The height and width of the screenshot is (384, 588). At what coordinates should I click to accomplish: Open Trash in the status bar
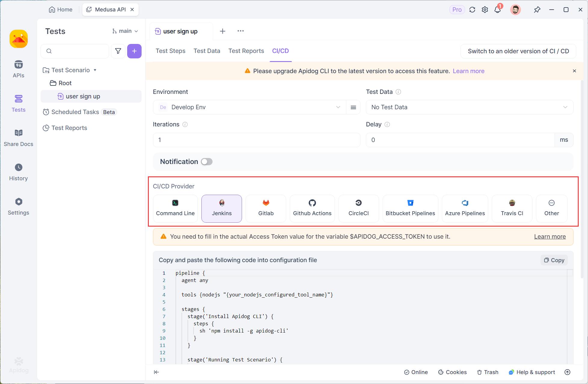click(488, 372)
